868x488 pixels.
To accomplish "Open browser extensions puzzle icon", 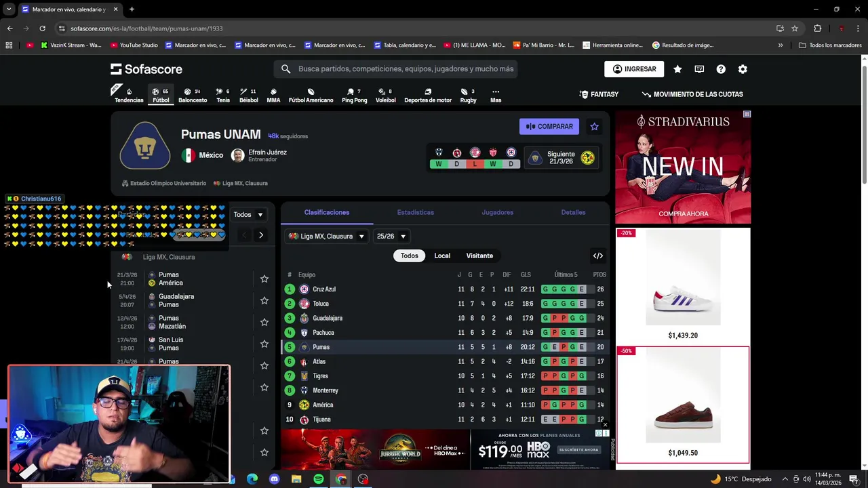I will pos(818,28).
